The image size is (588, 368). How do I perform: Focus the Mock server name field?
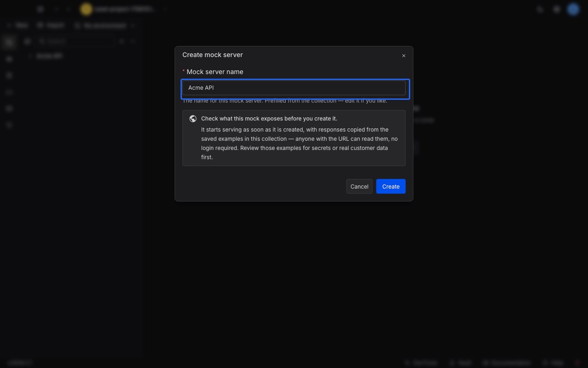click(x=294, y=88)
